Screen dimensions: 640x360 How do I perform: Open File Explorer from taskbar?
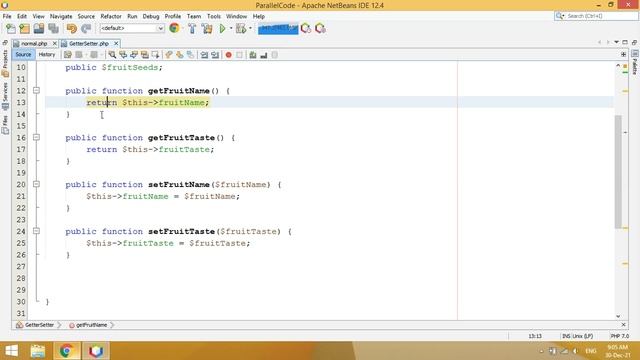tap(38, 351)
